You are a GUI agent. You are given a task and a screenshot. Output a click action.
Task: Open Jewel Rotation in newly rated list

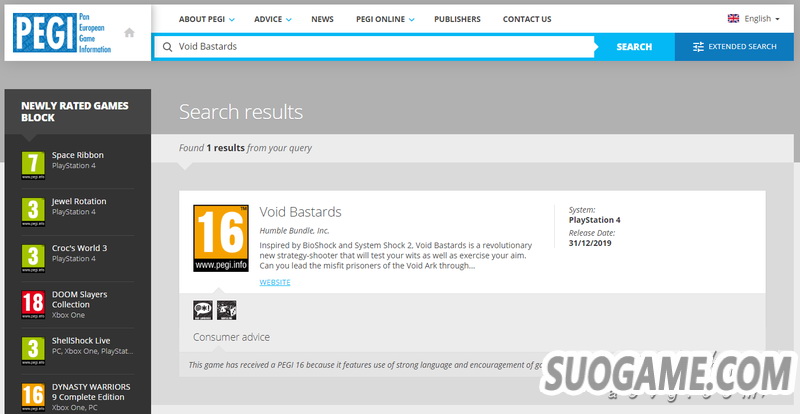[79, 202]
